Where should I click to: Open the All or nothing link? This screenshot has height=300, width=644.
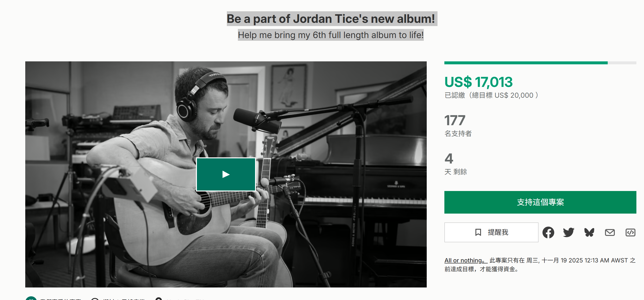465,260
